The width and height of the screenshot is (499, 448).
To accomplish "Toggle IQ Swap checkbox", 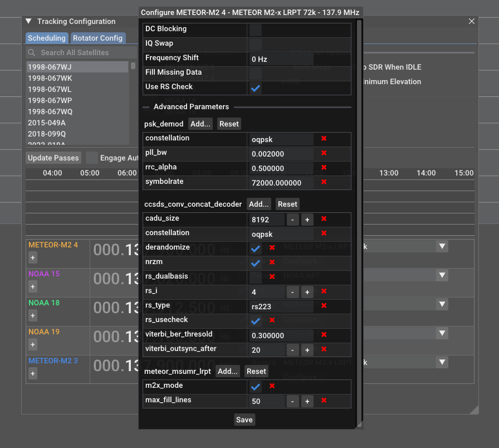I will 255,45.
